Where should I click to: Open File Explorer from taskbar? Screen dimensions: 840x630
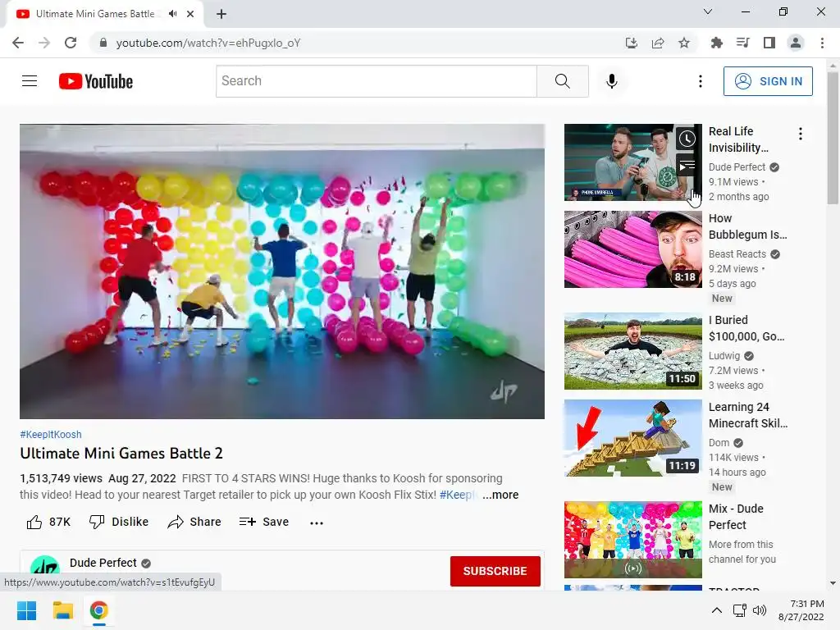point(62,610)
